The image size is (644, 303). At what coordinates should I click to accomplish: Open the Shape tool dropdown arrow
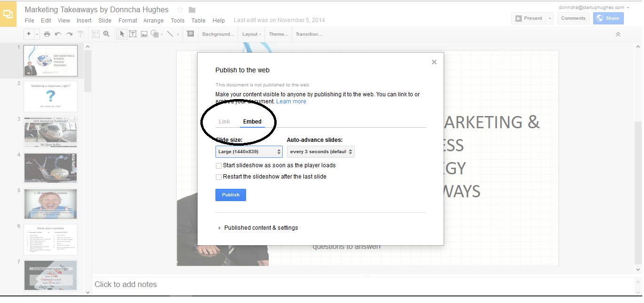coord(162,34)
